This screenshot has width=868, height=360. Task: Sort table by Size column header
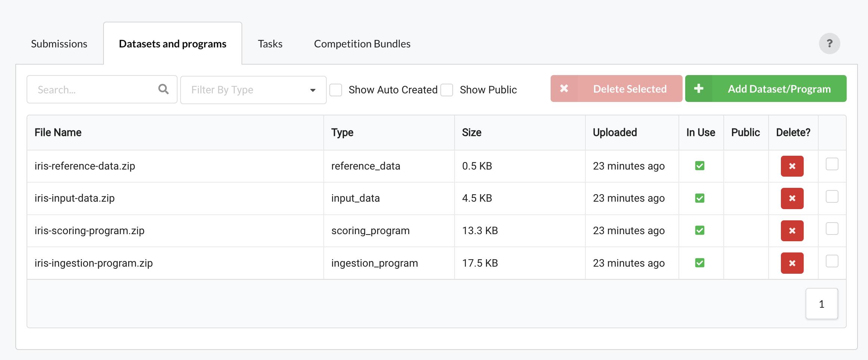471,133
